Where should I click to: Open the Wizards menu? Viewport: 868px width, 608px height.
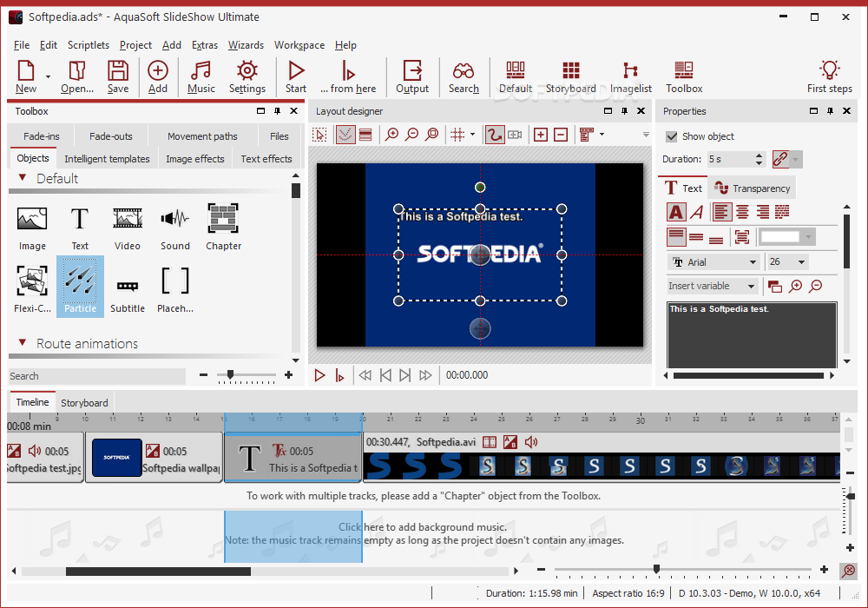(246, 45)
